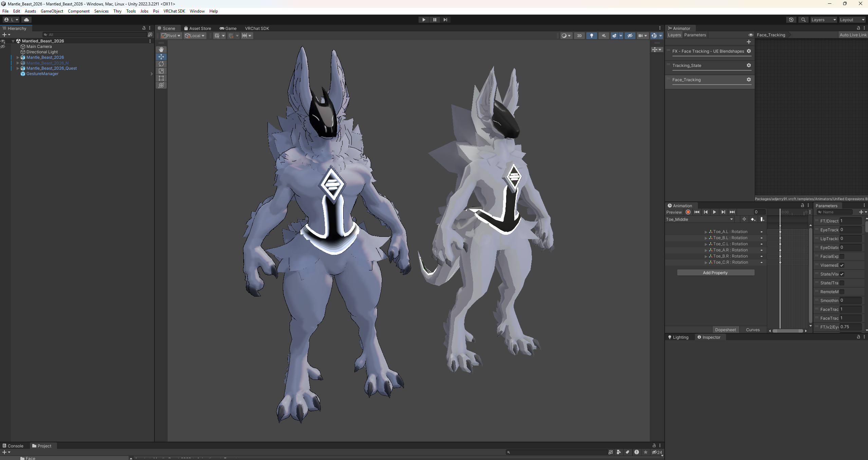Select the Scale tool in Scene
Screen dimensions: 868x460
161,71
